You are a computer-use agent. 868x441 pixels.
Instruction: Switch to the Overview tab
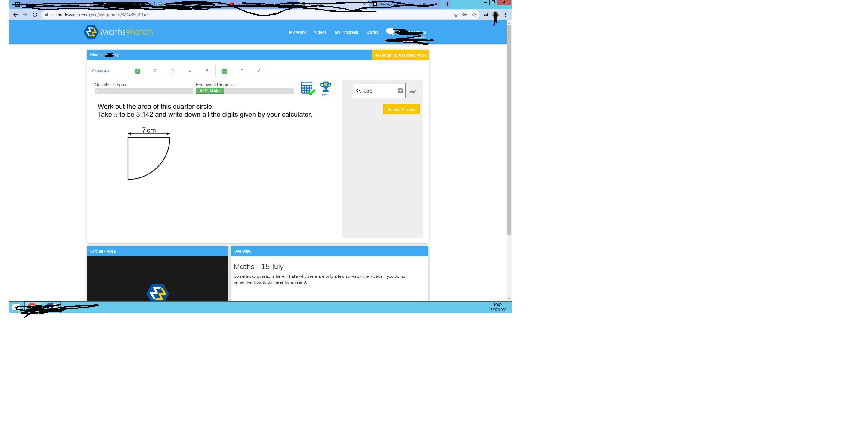(x=101, y=71)
